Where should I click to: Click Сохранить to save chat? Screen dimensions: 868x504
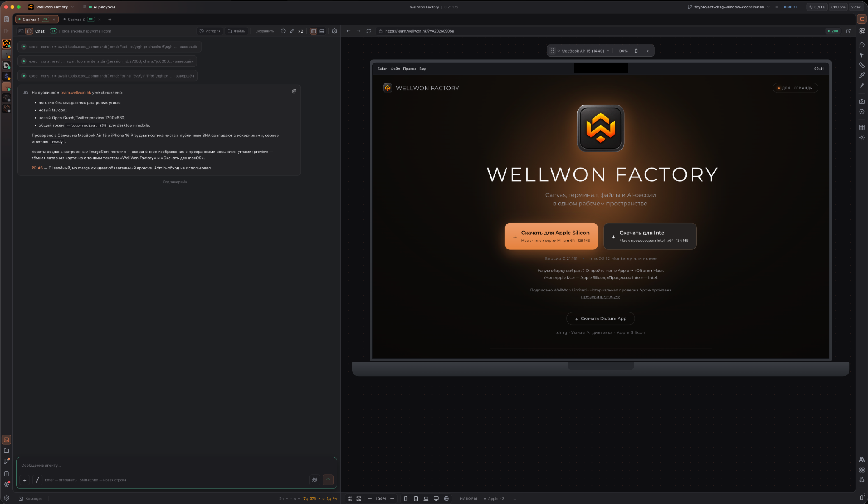[264, 31]
